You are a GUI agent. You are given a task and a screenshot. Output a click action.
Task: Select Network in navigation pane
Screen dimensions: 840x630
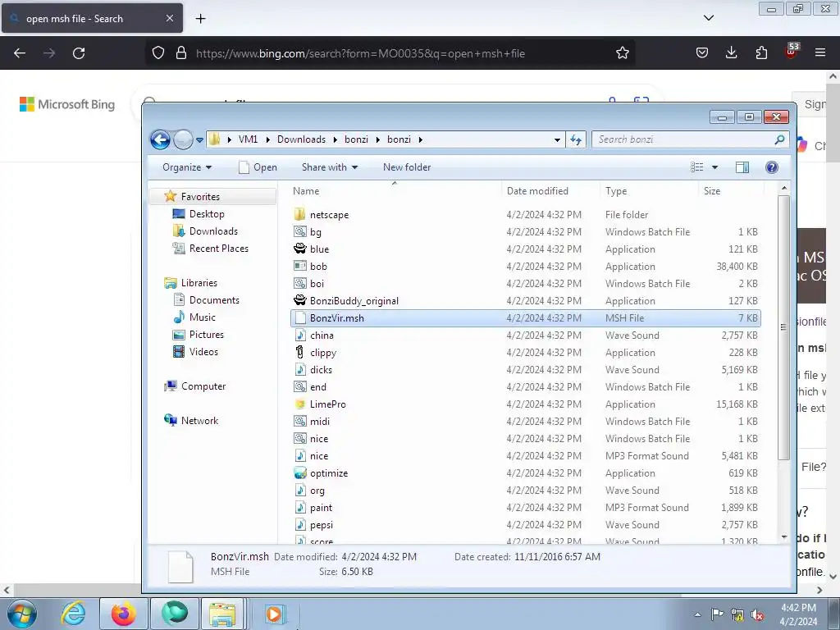(x=199, y=421)
